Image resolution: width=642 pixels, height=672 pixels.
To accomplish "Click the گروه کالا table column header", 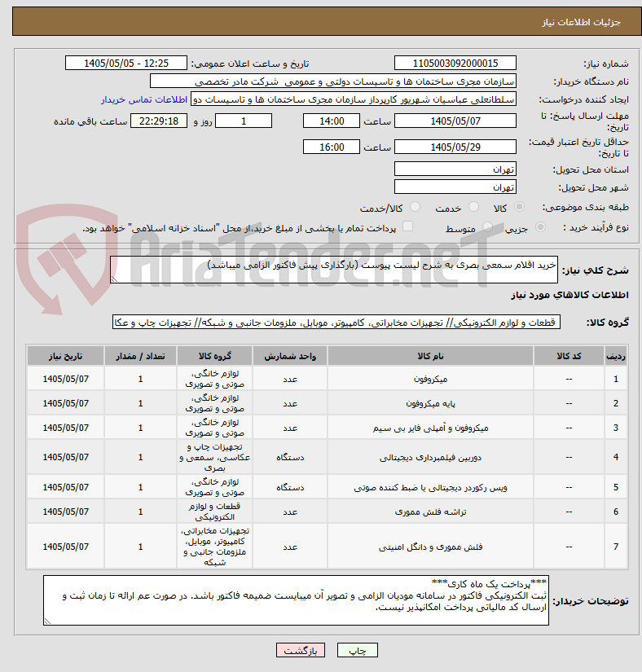I will coord(215,356).
